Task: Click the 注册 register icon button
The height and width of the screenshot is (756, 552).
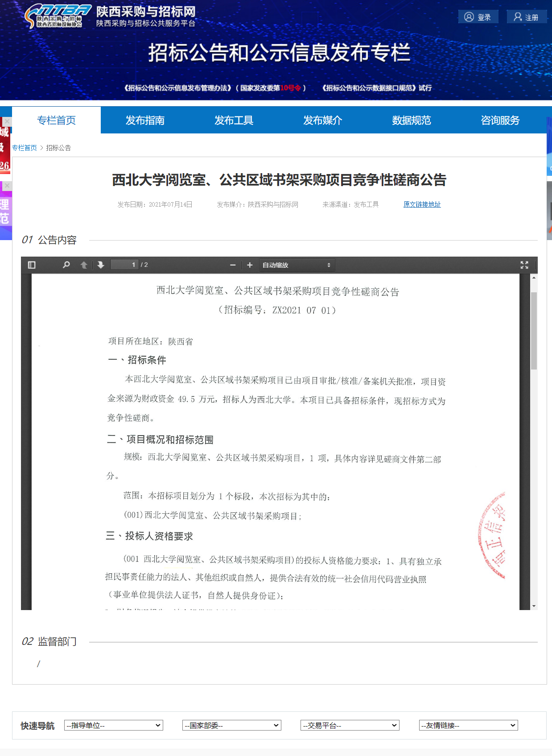Action: [526, 17]
